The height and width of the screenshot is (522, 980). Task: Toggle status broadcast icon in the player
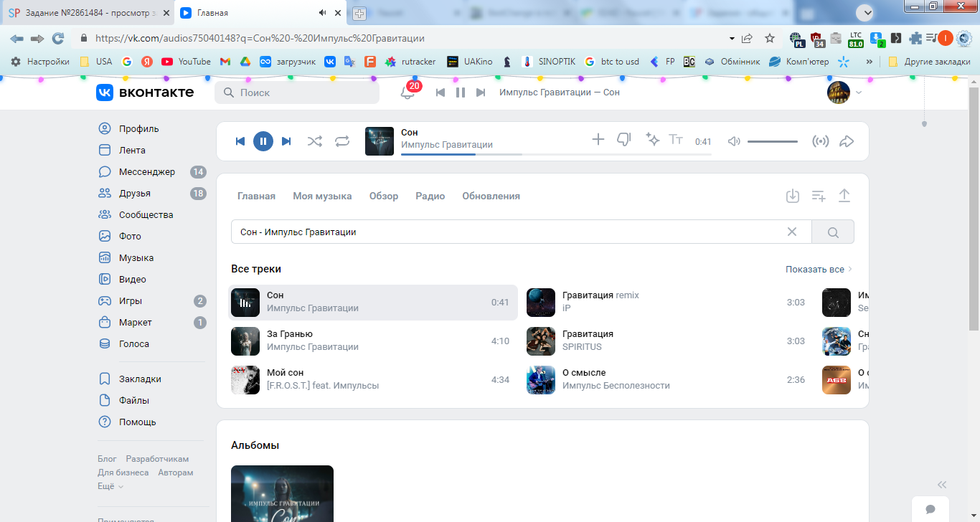820,141
